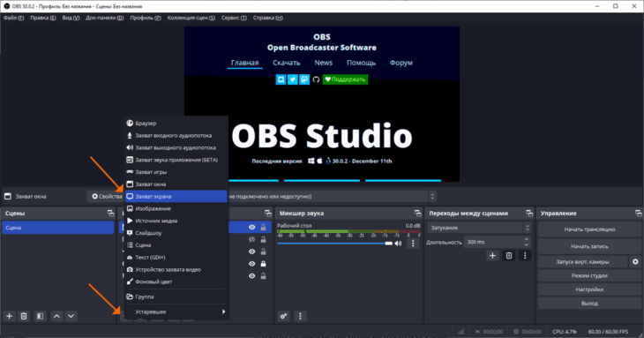This screenshot has width=644, height=338.
Task: Open Настройки from the controls panel
Action: [589, 289]
